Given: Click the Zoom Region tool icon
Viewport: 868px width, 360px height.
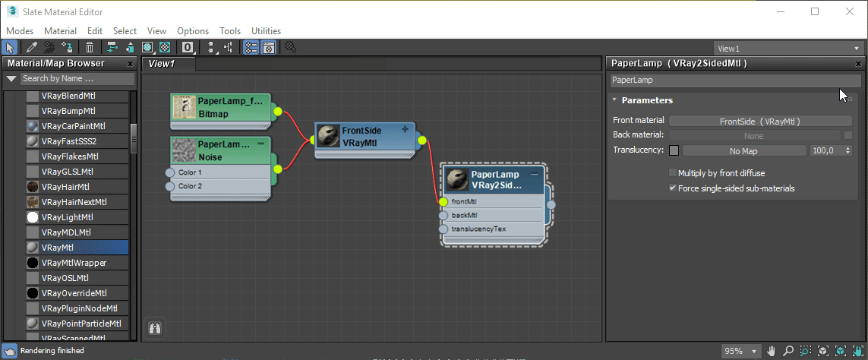Looking at the screenshot, I should click(806, 351).
